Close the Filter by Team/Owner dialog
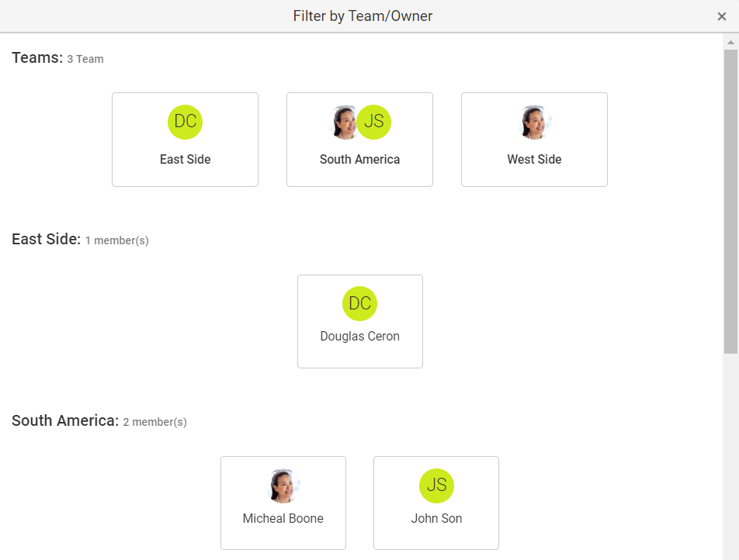The width and height of the screenshot is (739, 560). [x=721, y=16]
